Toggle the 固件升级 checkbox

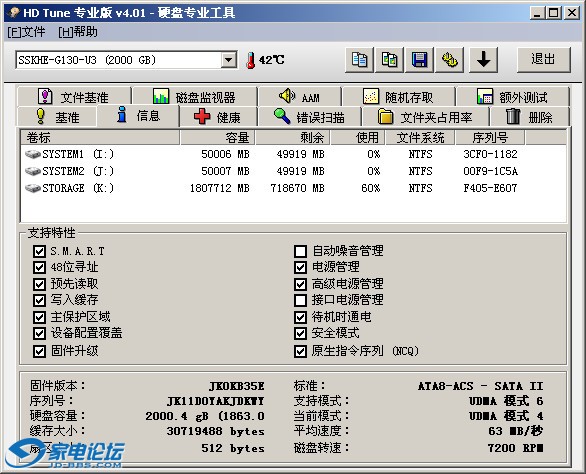click(x=39, y=351)
